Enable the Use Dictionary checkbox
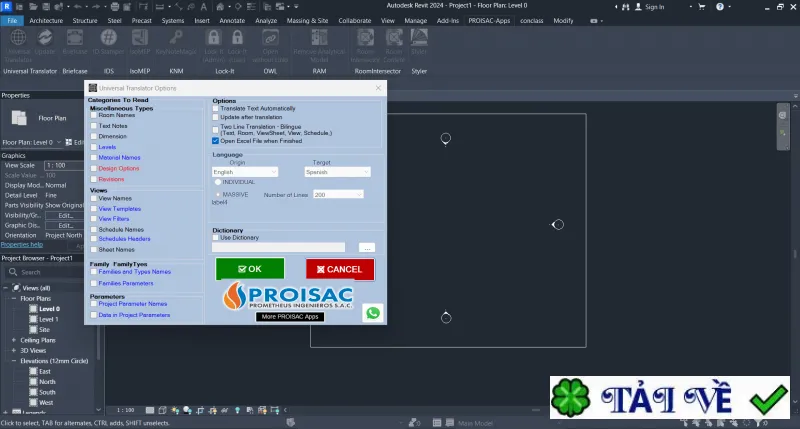The image size is (800, 429). [215, 238]
